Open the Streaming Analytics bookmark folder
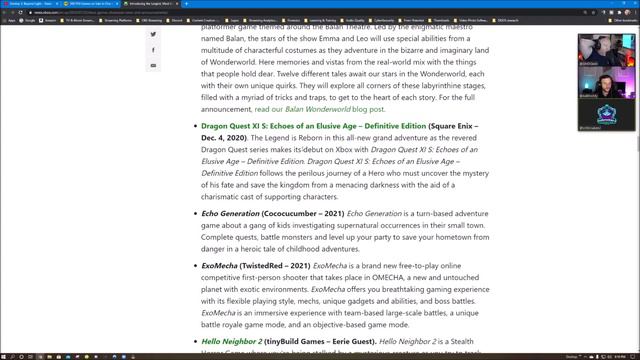The image size is (640, 360). point(260,20)
